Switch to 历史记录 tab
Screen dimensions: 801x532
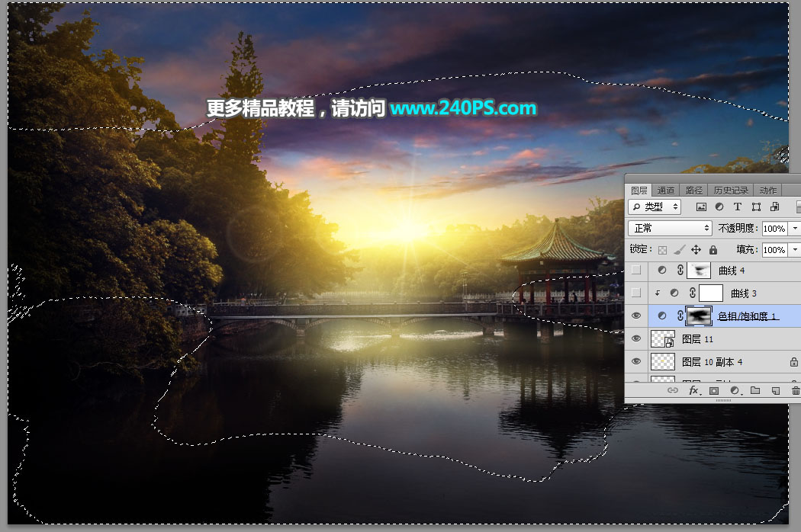coord(731,191)
